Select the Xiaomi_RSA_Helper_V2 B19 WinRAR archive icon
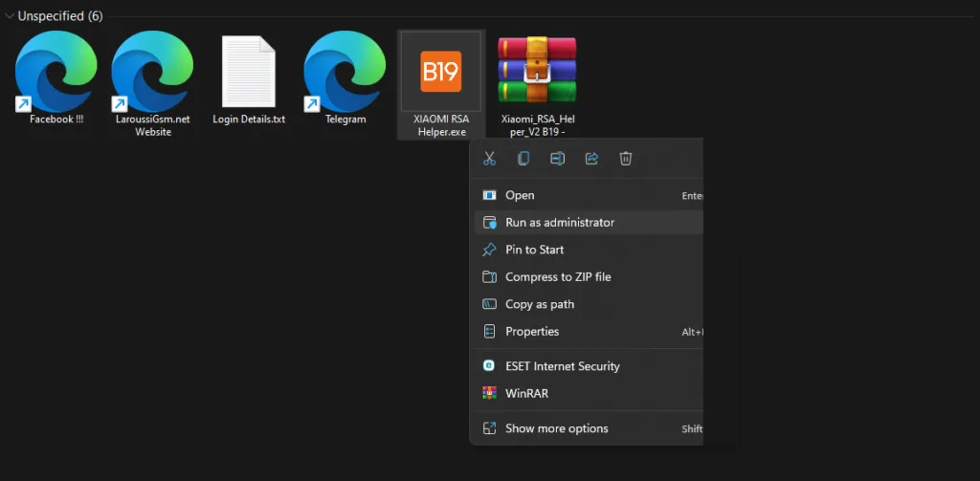This screenshot has height=481, width=980. coord(537,70)
